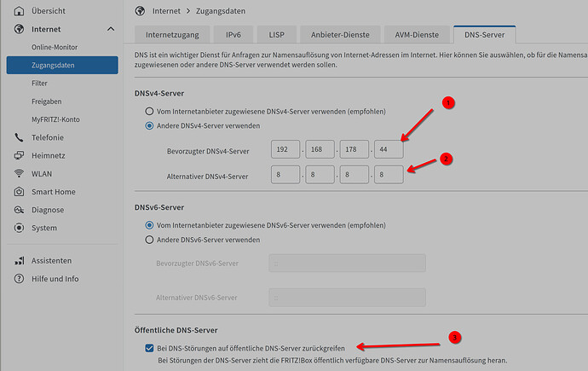Open the Filter page

(x=39, y=83)
